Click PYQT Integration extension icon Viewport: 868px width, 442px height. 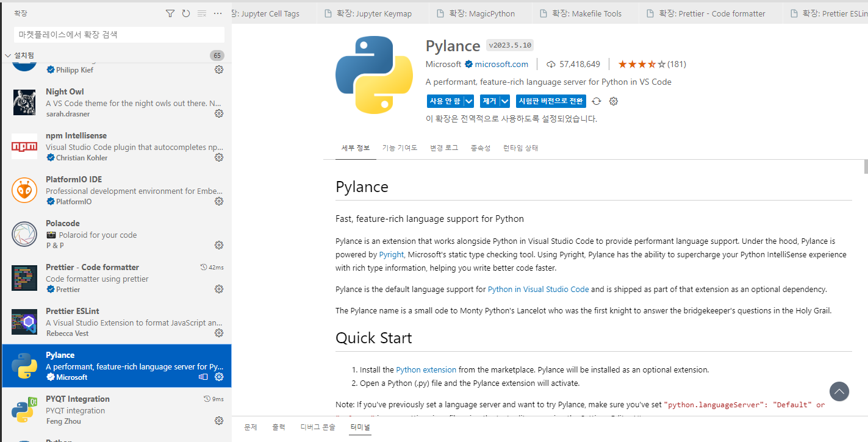pyautogui.click(x=24, y=410)
